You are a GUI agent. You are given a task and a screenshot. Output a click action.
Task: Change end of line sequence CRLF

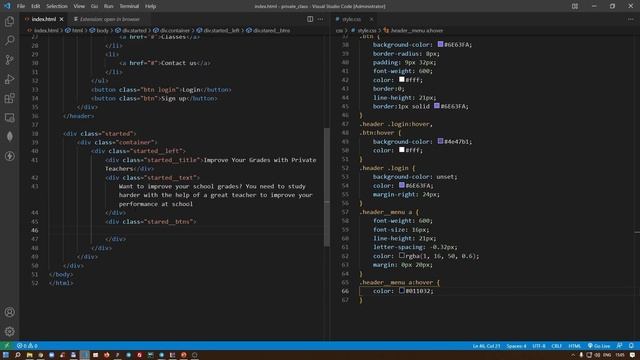point(556,346)
